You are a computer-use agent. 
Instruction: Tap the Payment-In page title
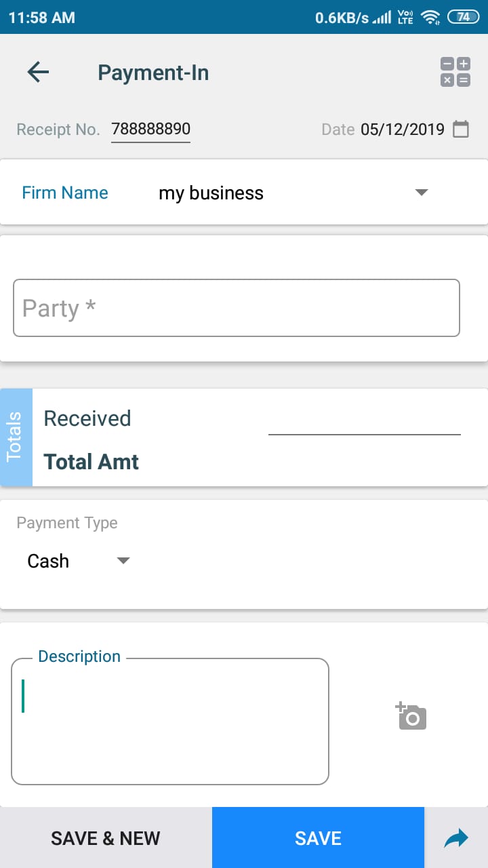[x=153, y=73]
